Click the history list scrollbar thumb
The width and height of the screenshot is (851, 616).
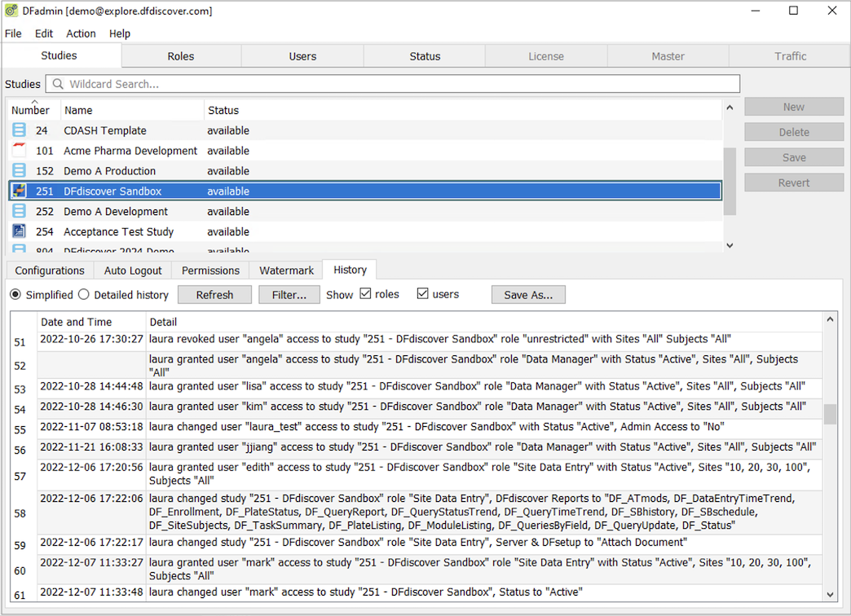[830, 414]
